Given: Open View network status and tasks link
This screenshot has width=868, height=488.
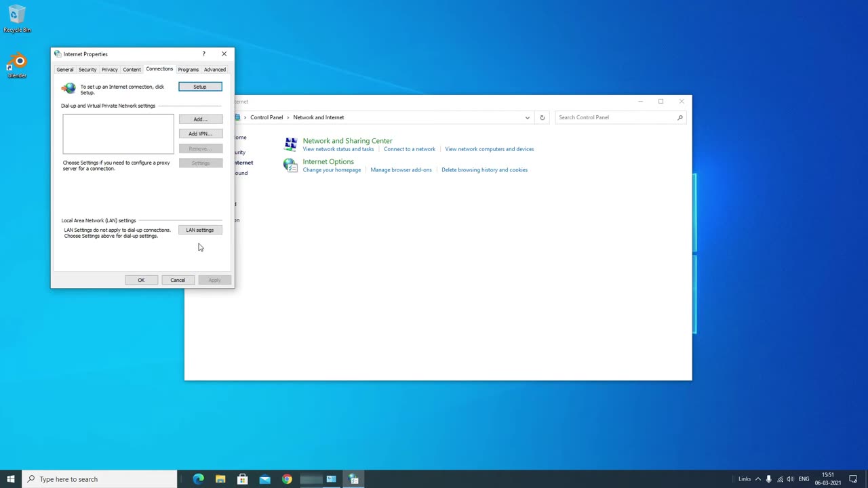Looking at the screenshot, I should point(338,149).
